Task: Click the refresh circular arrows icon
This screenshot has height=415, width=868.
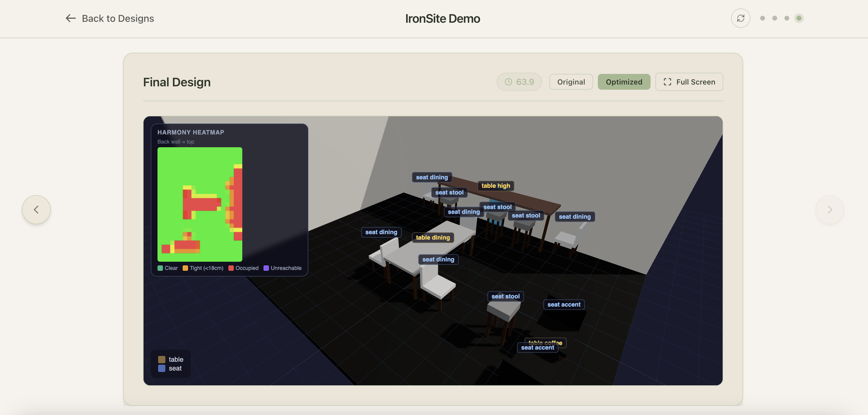Action: (x=740, y=18)
